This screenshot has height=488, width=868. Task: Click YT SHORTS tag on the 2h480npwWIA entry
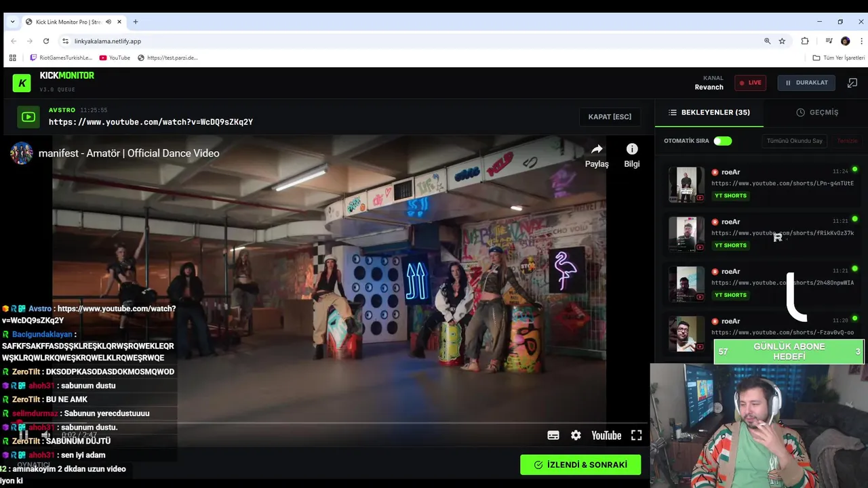coord(730,295)
